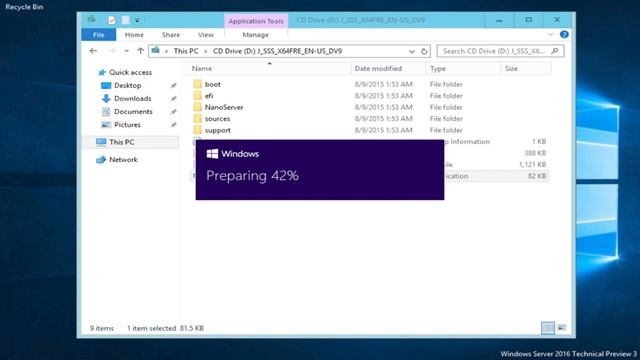Image resolution: width=640 pixels, height=360 pixels.
Task: Click the efi folder icon
Action: [x=198, y=96]
